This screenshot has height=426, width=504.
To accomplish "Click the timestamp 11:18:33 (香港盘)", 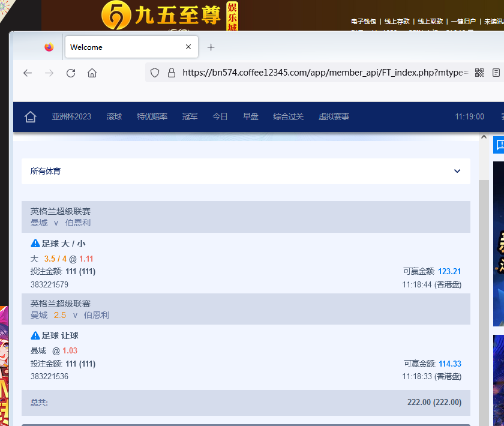I will (x=431, y=376).
